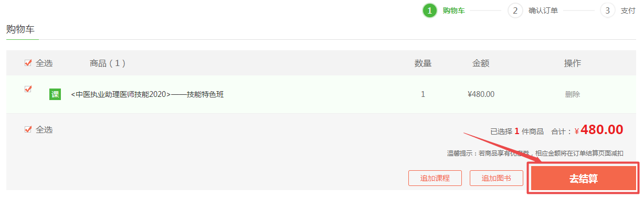Uncheck the course item checkbox

coord(28,89)
